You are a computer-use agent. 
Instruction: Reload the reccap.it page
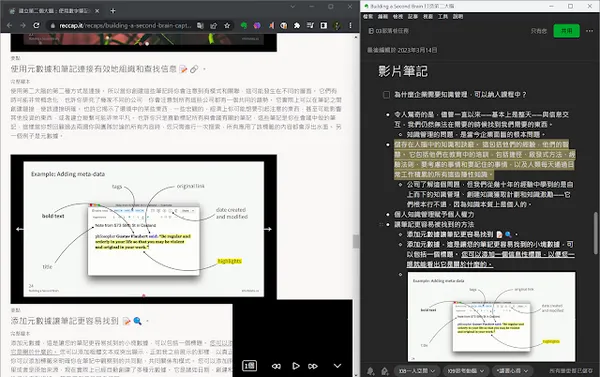click(x=36, y=26)
